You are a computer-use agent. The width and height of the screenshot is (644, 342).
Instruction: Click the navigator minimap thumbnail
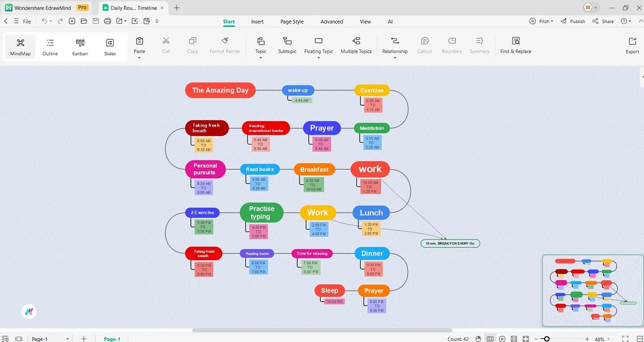click(592, 290)
